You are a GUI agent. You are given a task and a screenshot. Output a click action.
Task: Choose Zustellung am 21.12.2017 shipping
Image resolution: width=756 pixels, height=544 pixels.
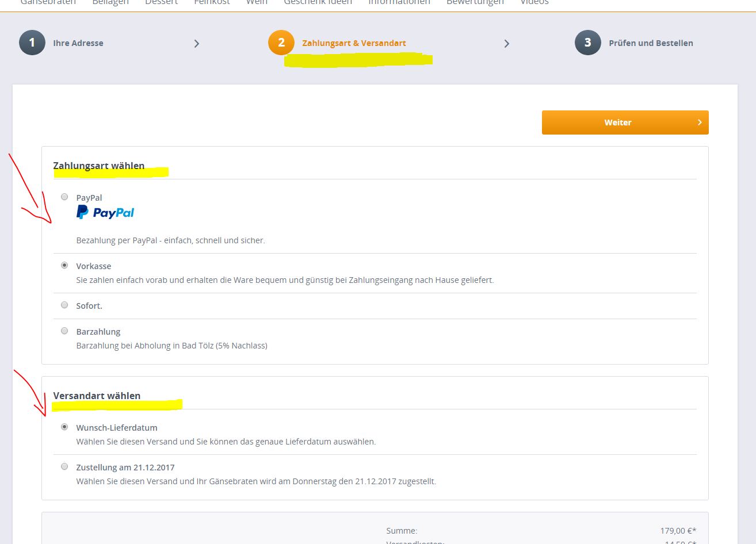[64, 467]
